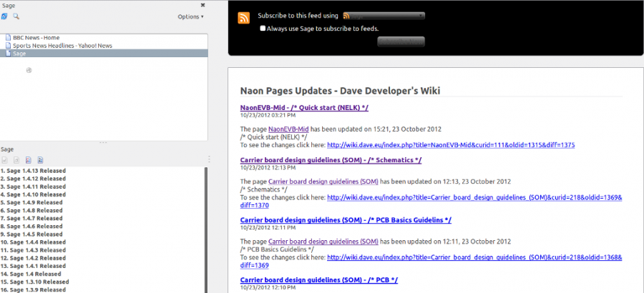
Task: Click the refresh feeds icon in Sage sidebar
Action: click(5, 16)
